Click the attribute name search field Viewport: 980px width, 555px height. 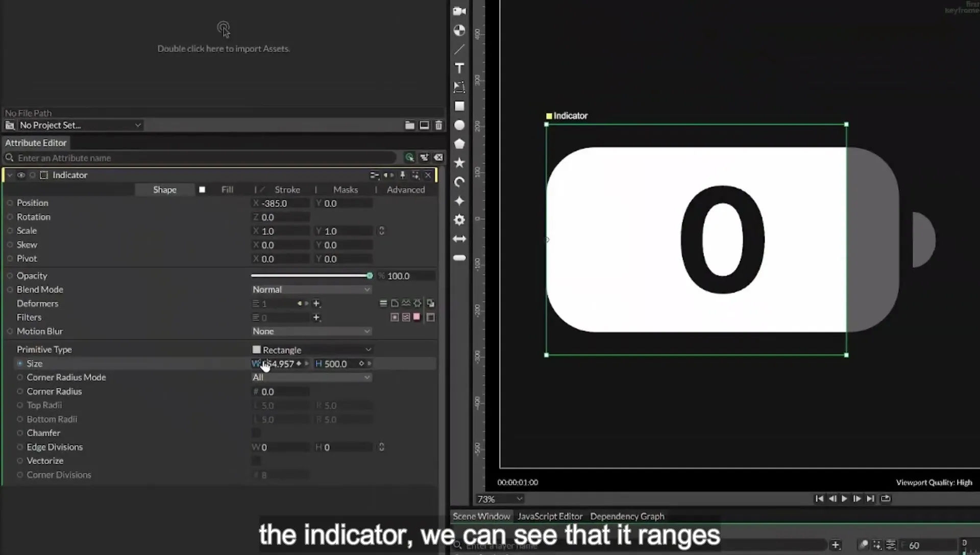[x=204, y=158]
